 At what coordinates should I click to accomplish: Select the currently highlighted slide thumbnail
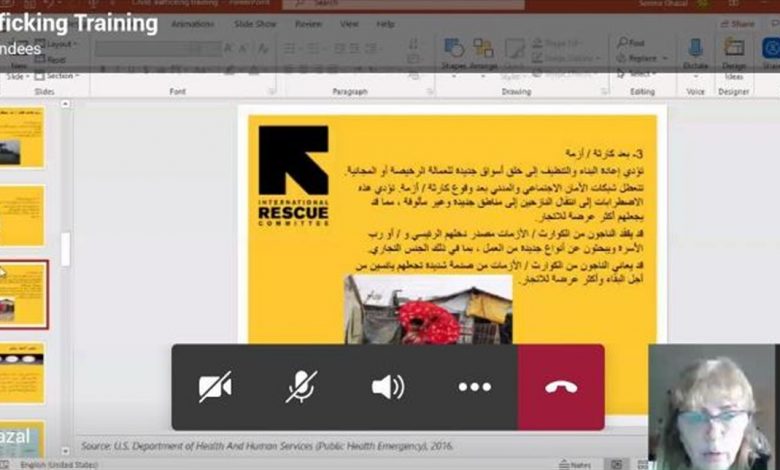(x=23, y=294)
